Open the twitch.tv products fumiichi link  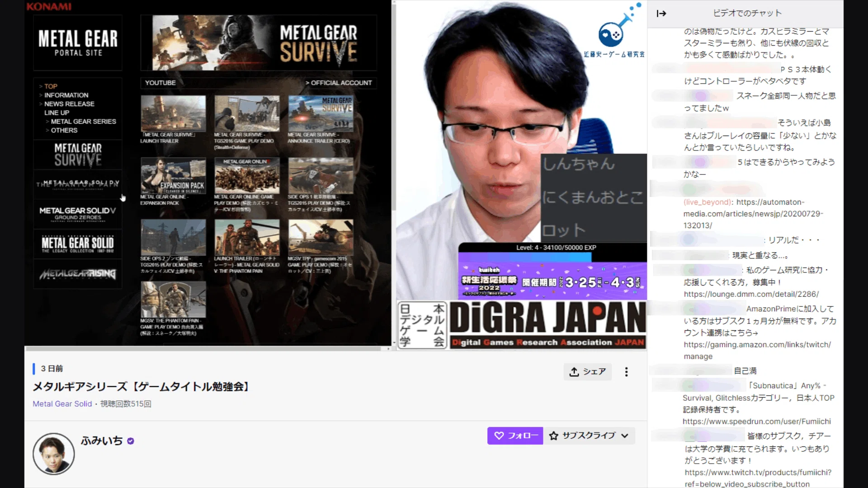pyautogui.click(x=758, y=478)
